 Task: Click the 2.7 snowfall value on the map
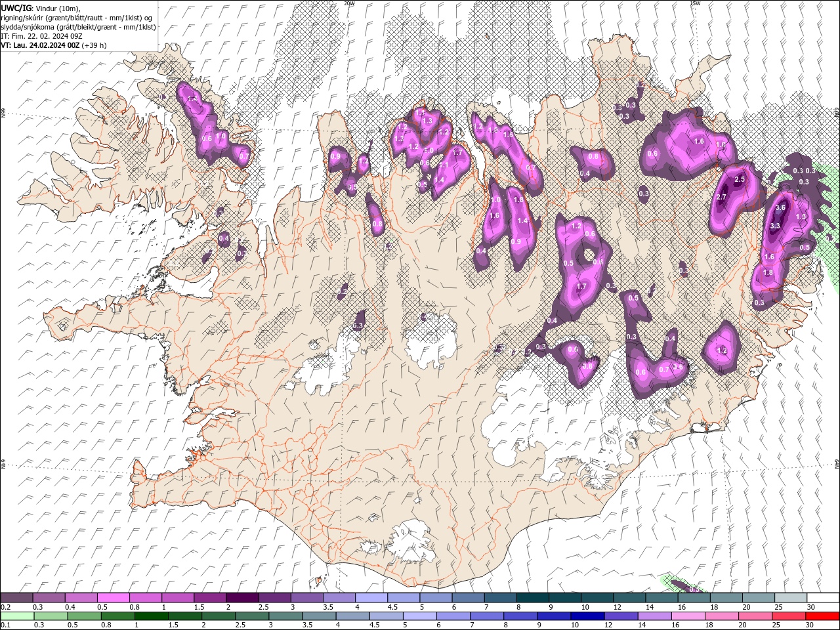tap(721, 198)
